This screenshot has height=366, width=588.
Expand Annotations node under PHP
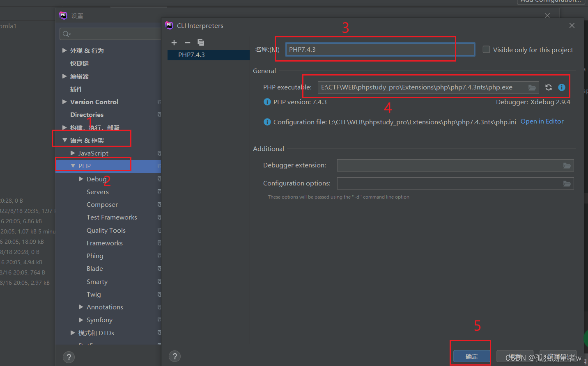(81, 307)
